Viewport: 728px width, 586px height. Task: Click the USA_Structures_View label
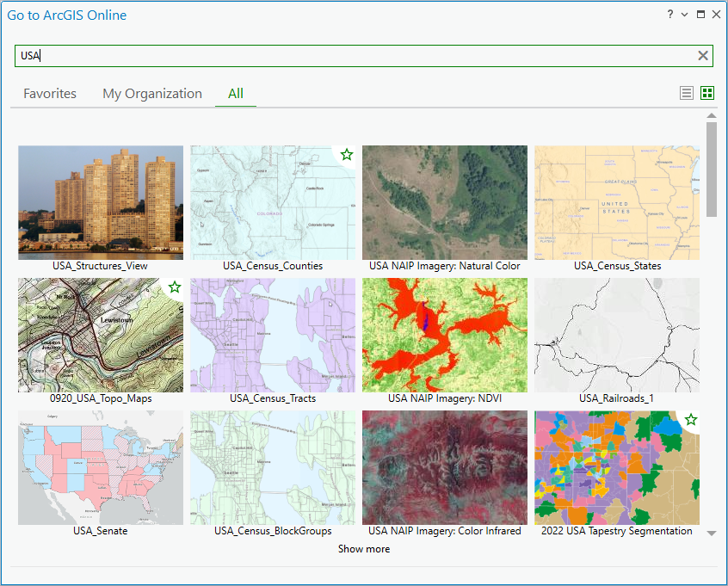click(101, 266)
